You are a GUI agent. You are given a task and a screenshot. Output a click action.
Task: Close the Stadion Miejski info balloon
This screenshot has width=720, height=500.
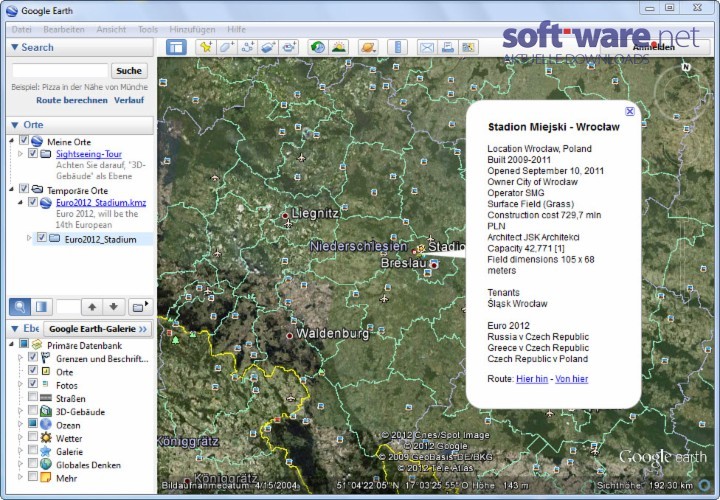[x=630, y=111]
